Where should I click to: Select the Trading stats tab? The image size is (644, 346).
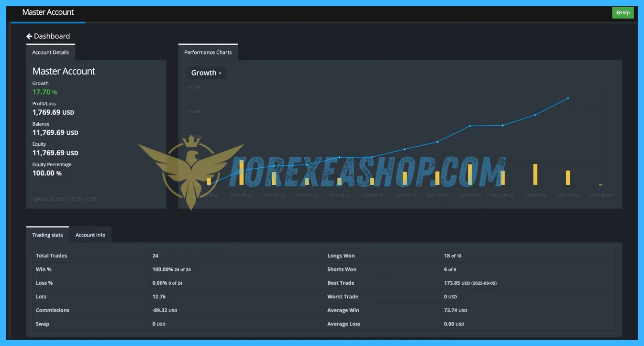tap(47, 235)
